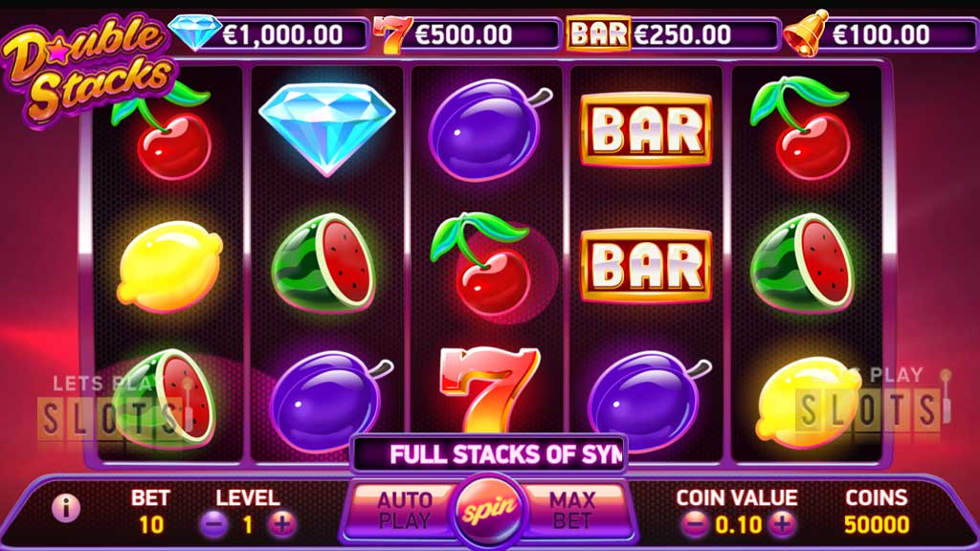This screenshot has width=980, height=551.
Task: Lower the coin value with minus
Action: 694,524
